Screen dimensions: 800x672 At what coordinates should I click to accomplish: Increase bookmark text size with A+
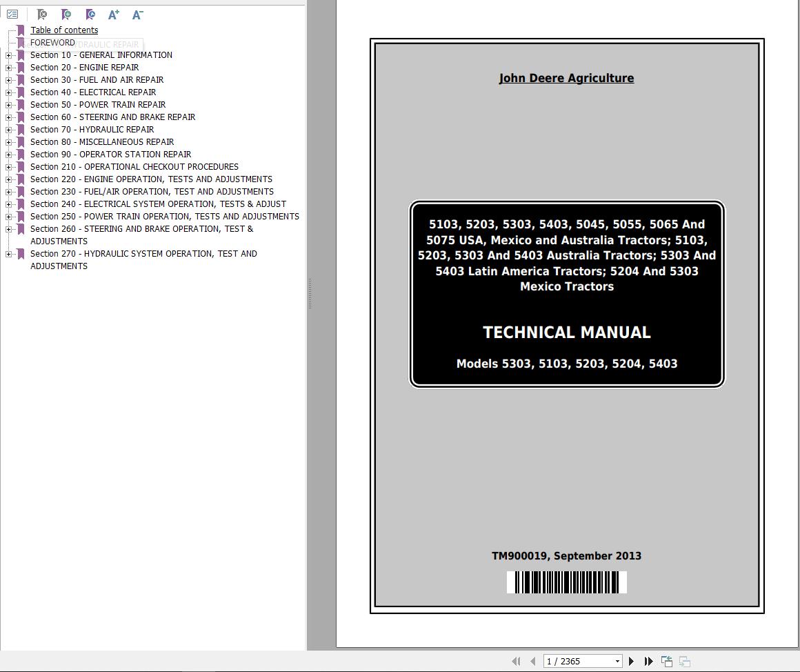pyautogui.click(x=114, y=14)
